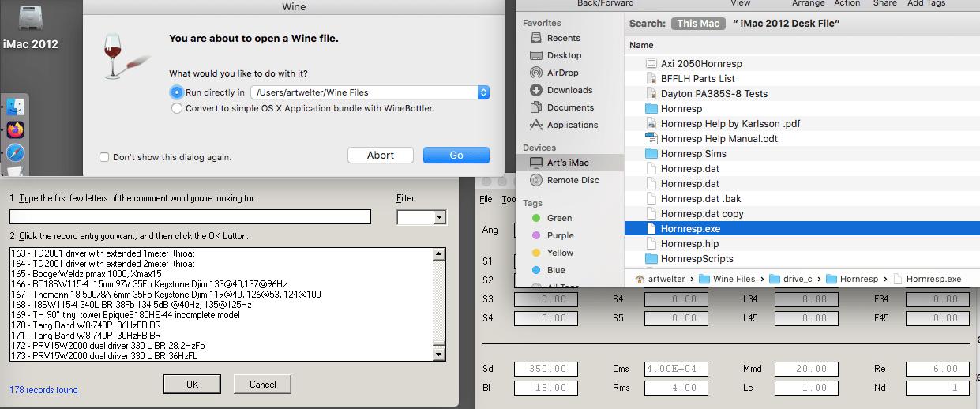The width and height of the screenshot is (980, 409).
Task: Select the Blue tag
Action: click(556, 270)
